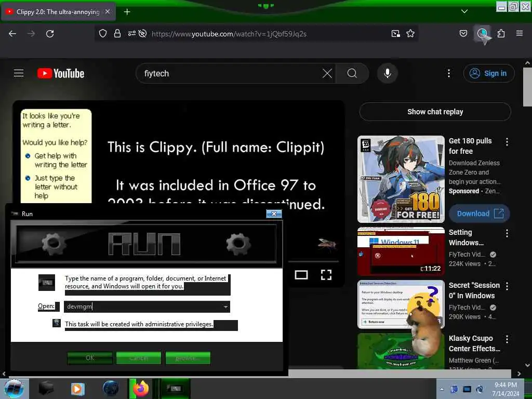
Task: Open options for Get 180 pulls ad
Action: click(507, 142)
